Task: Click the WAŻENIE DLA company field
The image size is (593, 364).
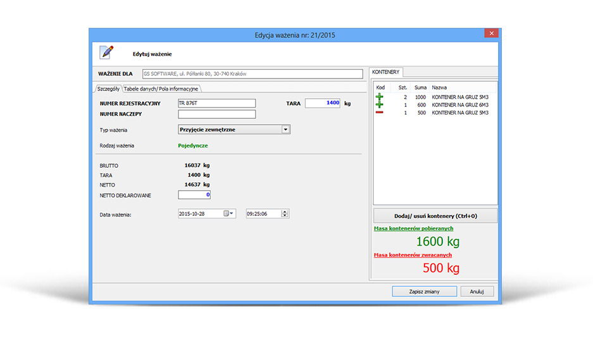Action: pyautogui.click(x=252, y=74)
